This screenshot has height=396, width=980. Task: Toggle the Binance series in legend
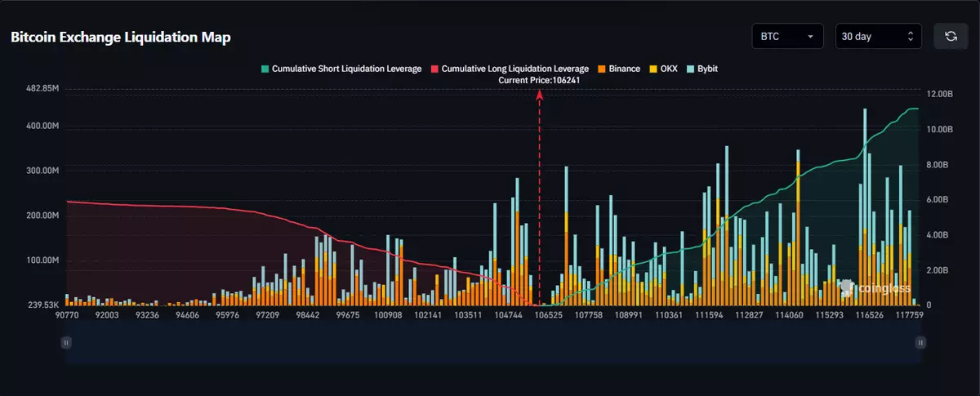(x=624, y=69)
